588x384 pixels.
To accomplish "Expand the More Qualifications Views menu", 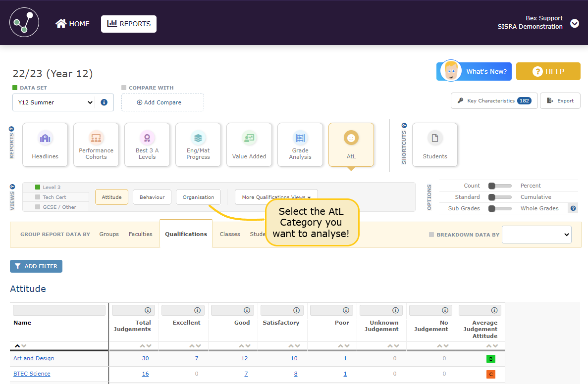I will (276, 197).
